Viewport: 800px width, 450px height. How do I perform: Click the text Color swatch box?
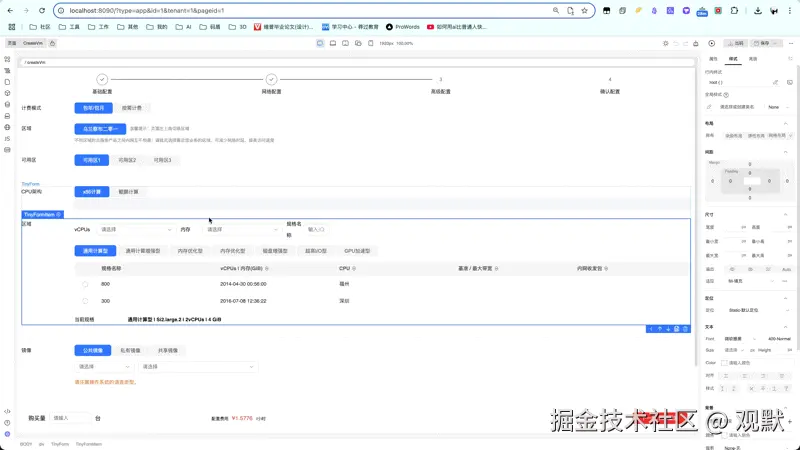point(724,363)
